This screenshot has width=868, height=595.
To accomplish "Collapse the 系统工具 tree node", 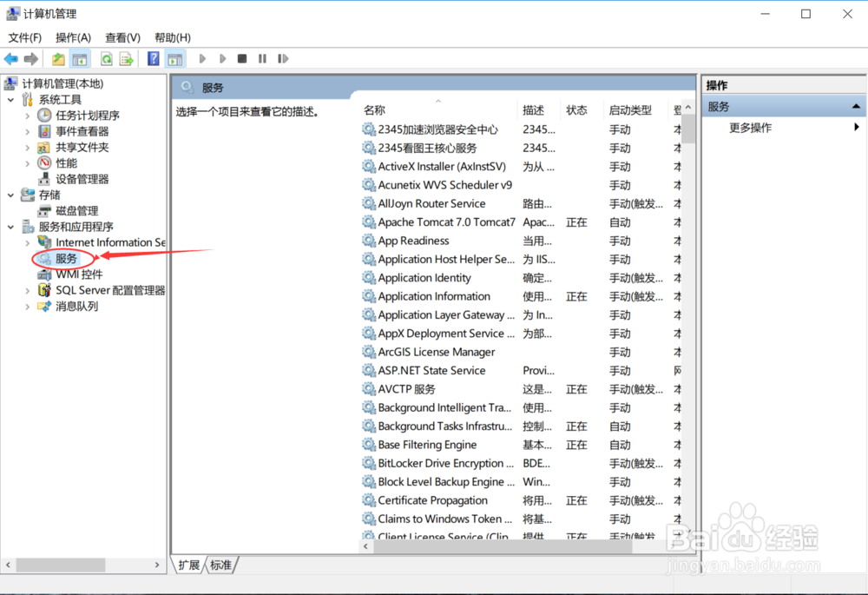I will (x=9, y=99).
